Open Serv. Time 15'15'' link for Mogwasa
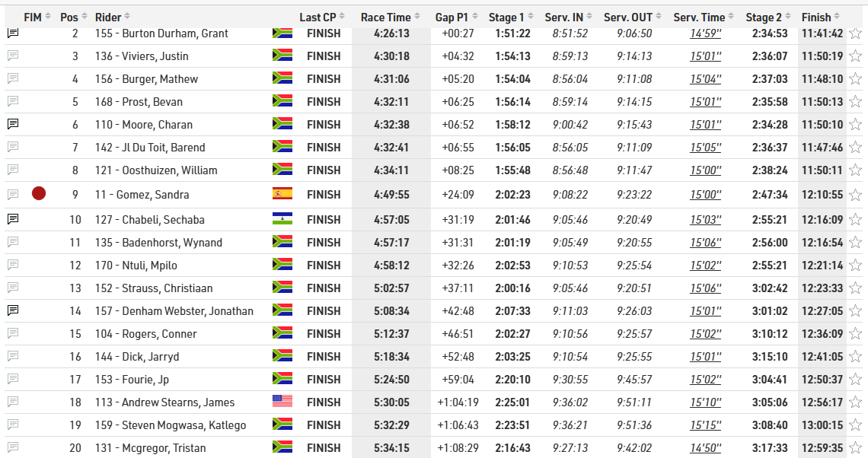Image resolution: width=868 pixels, height=458 pixels. [705, 425]
